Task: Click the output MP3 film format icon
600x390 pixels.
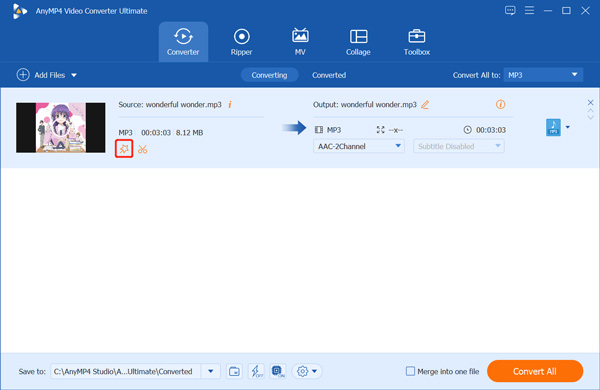Action: click(x=319, y=130)
